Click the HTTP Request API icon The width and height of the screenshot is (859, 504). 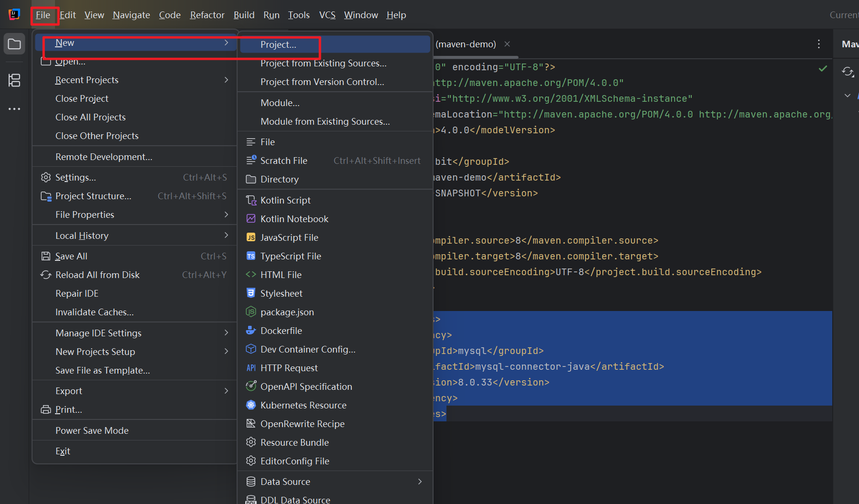click(x=251, y=368)
